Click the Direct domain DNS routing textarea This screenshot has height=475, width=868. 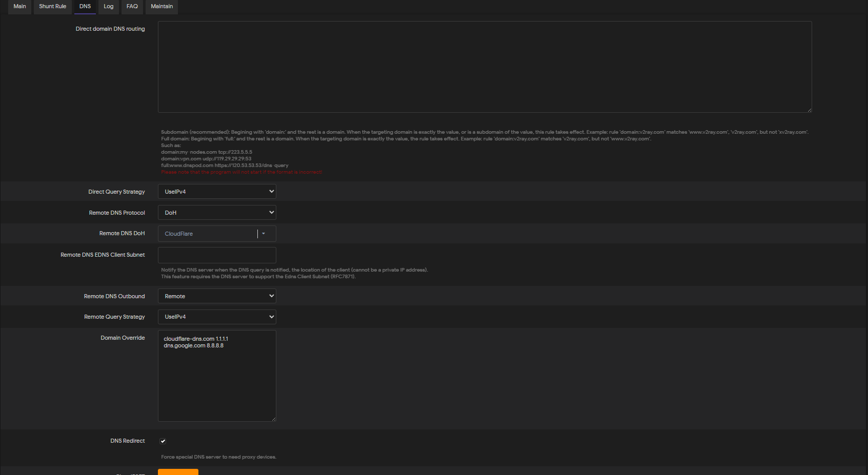coord(485,67)
